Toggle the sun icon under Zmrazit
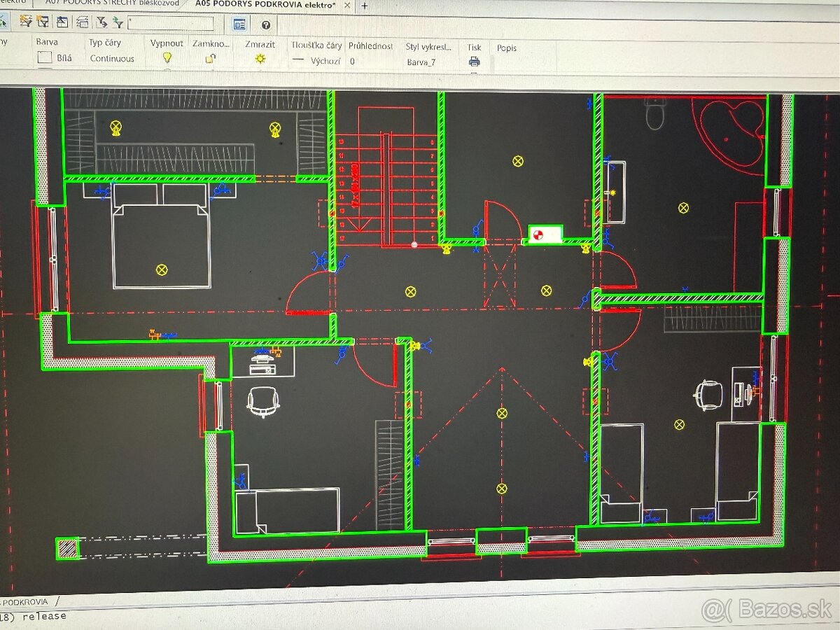The width and height of the screenshot is (840, 630). pos(260,59)
